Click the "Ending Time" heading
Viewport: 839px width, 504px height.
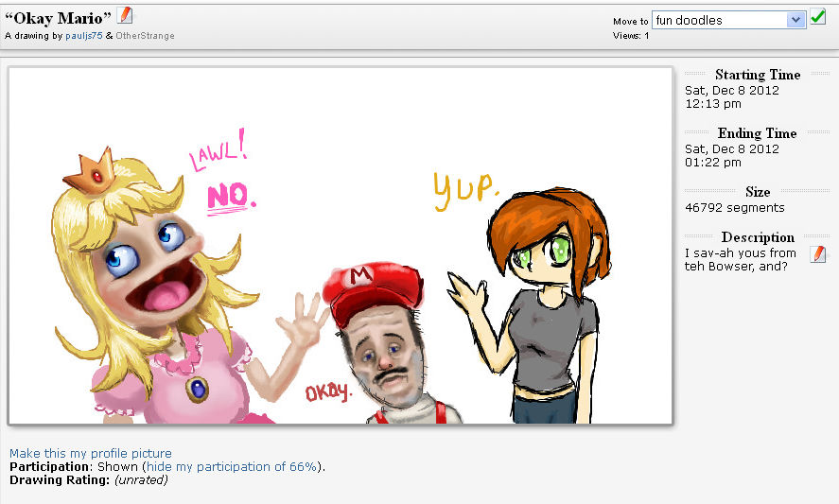pos(757,132)
